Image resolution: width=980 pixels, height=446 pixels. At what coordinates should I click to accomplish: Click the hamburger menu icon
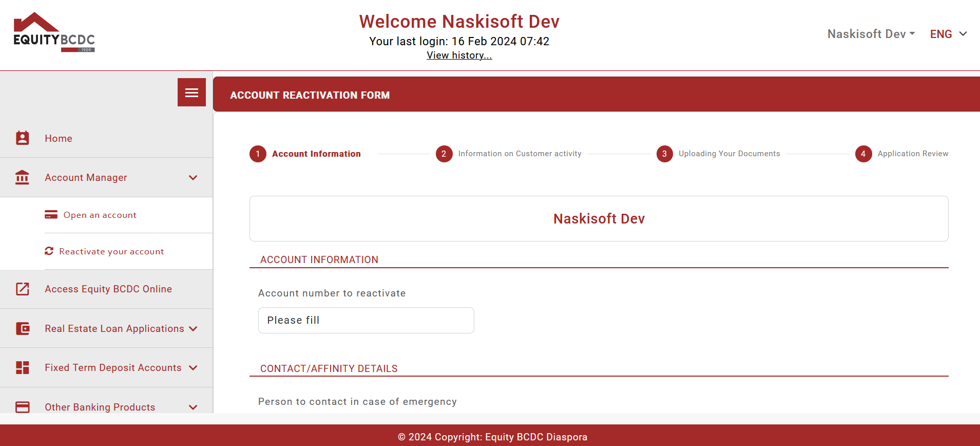(x=191, y=92)
